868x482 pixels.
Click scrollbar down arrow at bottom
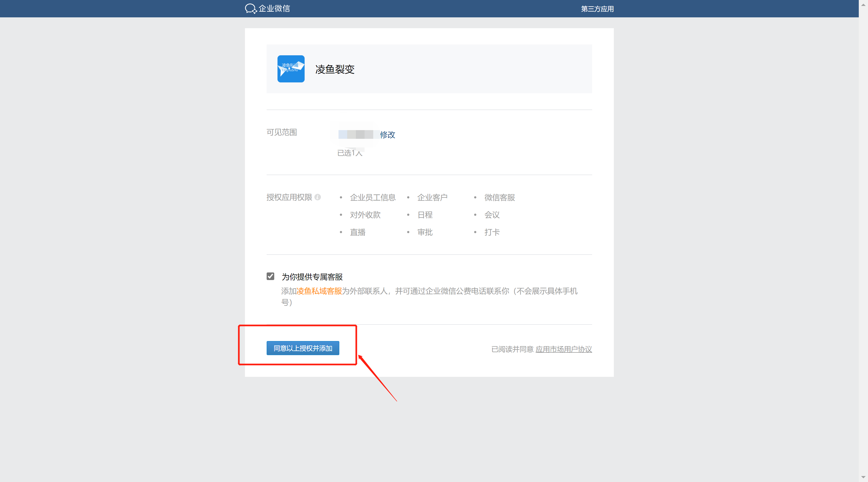863,477
